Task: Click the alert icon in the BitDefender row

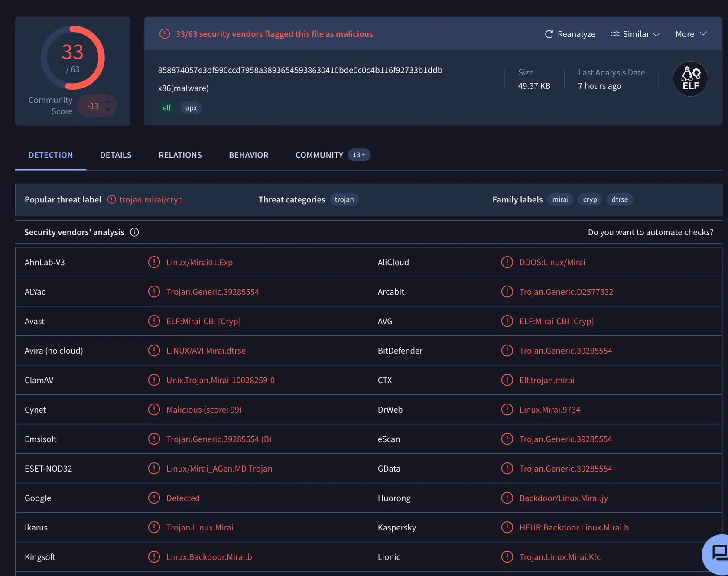Action: (x=507, y=351)
